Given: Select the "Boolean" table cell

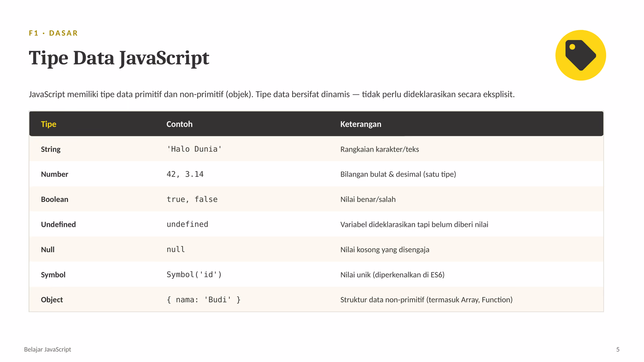Looking at the screenshot, I should (x=55, y=199).
